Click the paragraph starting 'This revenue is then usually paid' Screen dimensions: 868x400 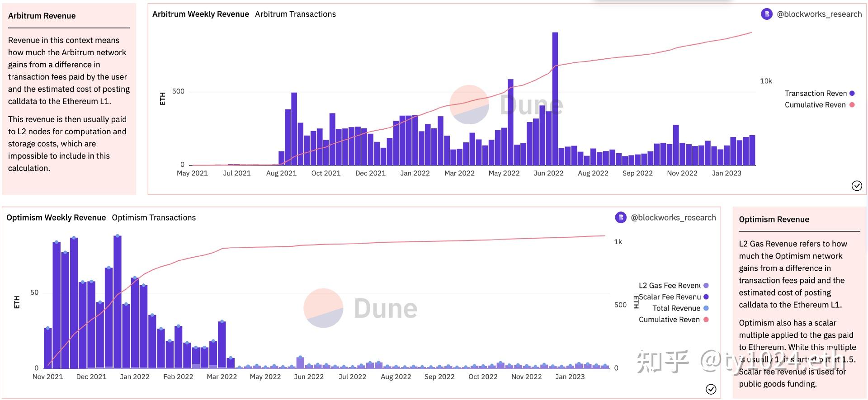tap(67, 144)
